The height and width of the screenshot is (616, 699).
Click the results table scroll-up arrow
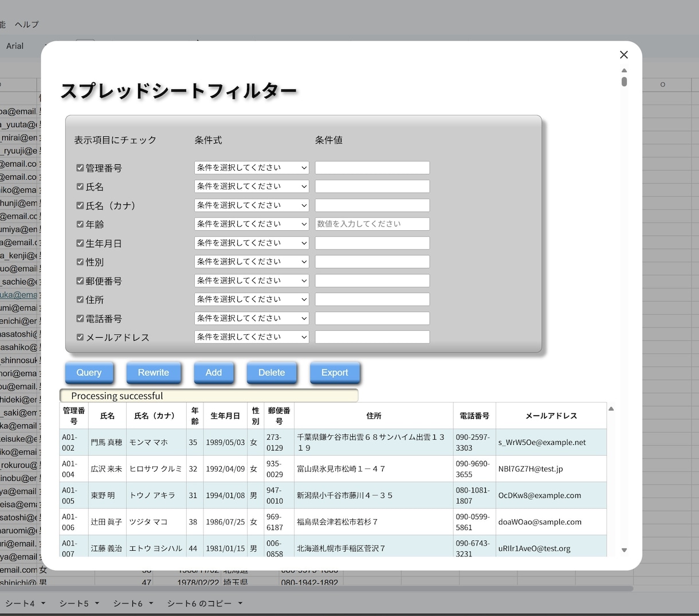(611, 409)
